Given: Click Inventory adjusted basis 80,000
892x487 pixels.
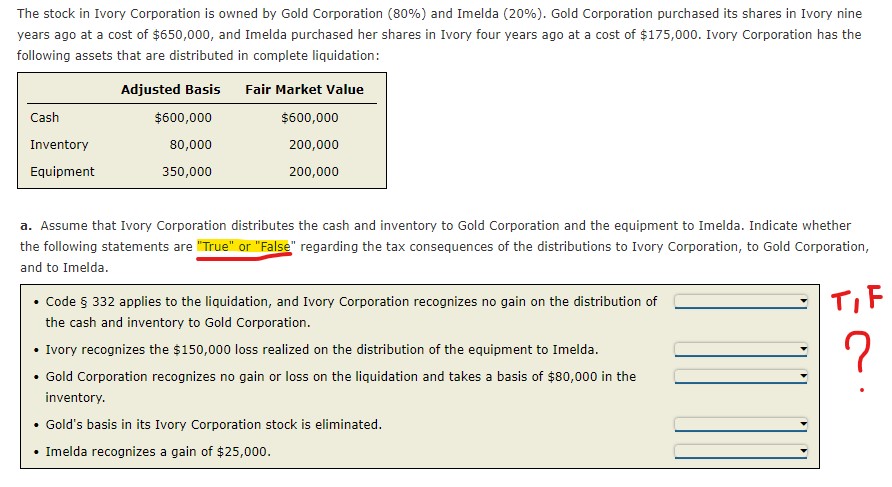Looking at the screenshot, I should tap(191, 145).
